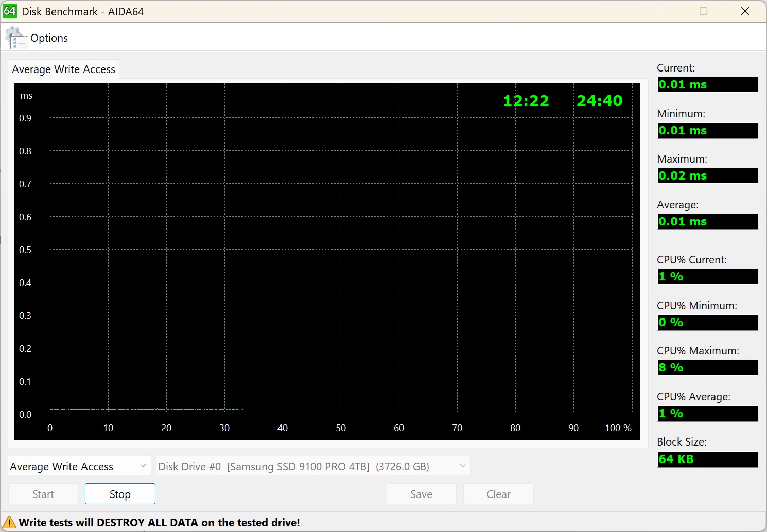Click the Current 0.01 ms value field
This screenshot has height=532, width=767.
point(707,85)
